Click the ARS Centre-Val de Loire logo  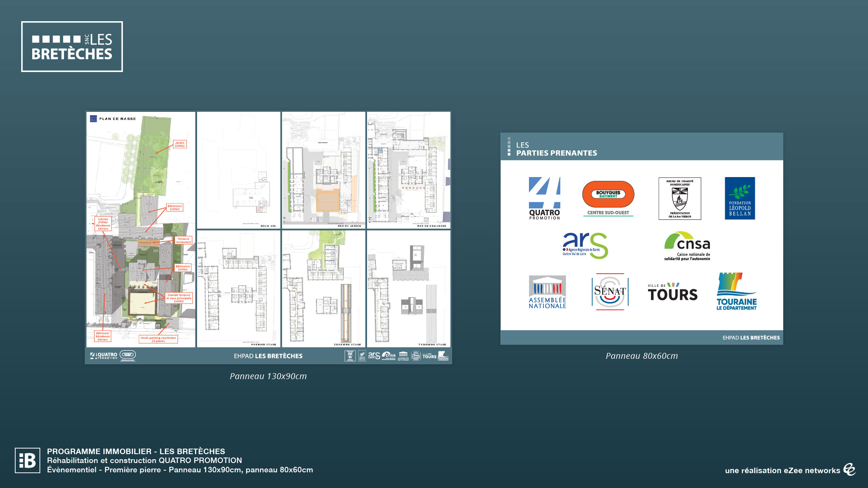pyautogui.click(x=585, y=245)
